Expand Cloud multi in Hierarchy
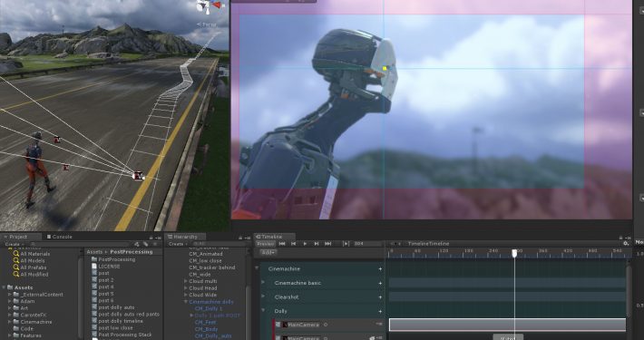Viewport: 644px width, 340px height. pyautogui.click(x=186, y=281)
